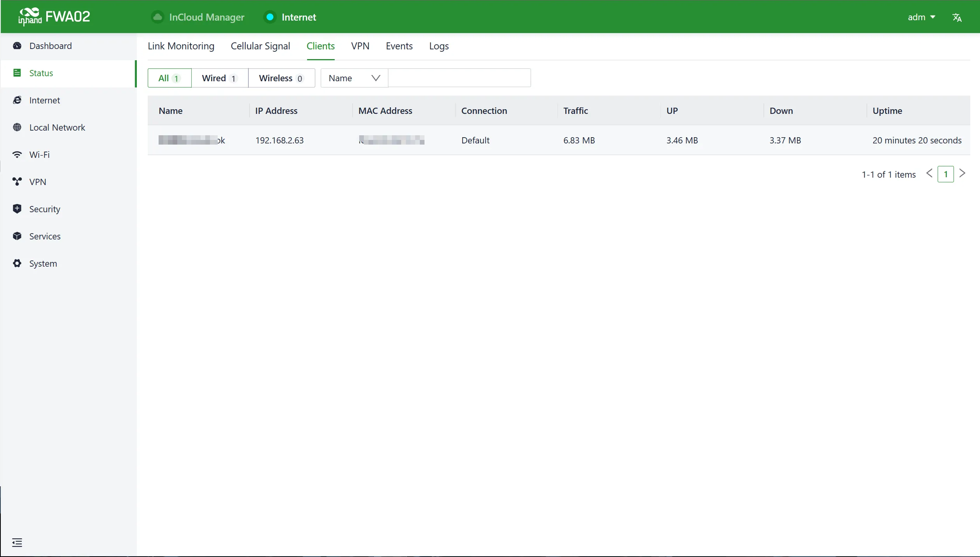Click page number 1 button
The height and width of the screenshot is (557, 980).
946,174
